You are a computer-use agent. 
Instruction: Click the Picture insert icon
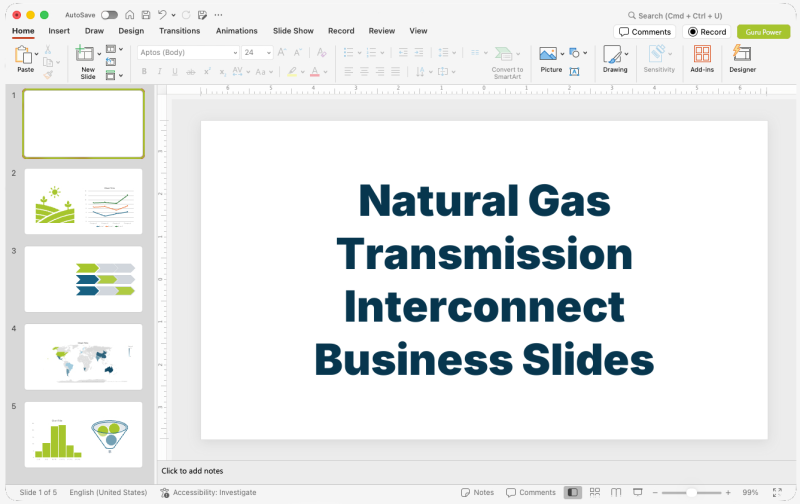pos(548,54)
